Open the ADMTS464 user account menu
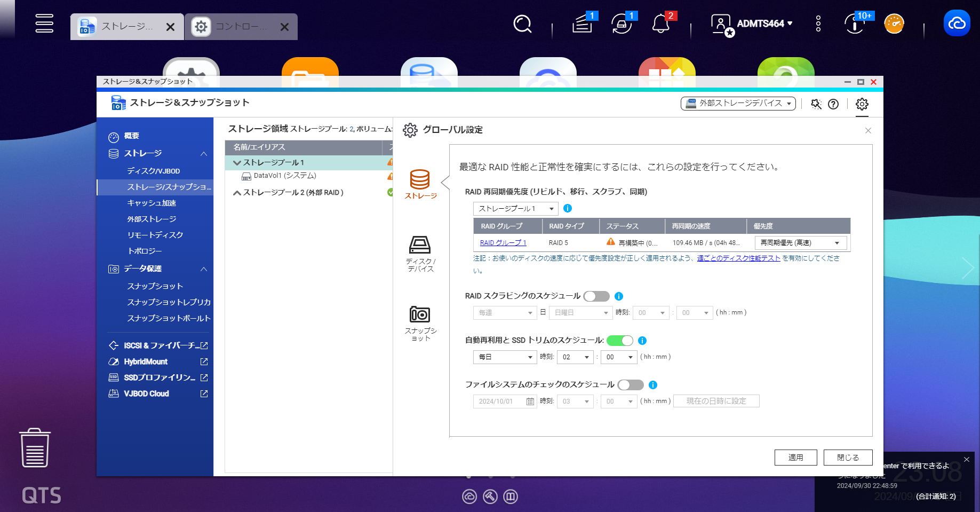 tap(752, 24)
